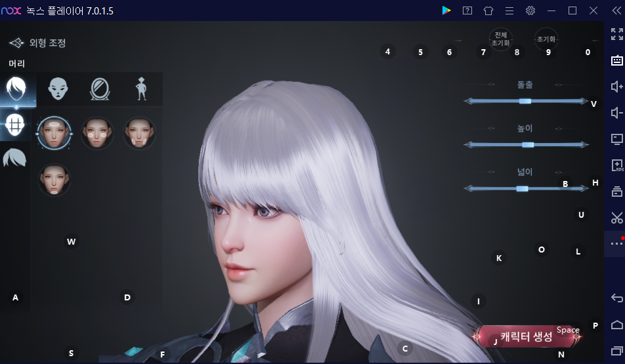
Task: Select the hair strand sub-category icon
Action: tap(14, 158)
